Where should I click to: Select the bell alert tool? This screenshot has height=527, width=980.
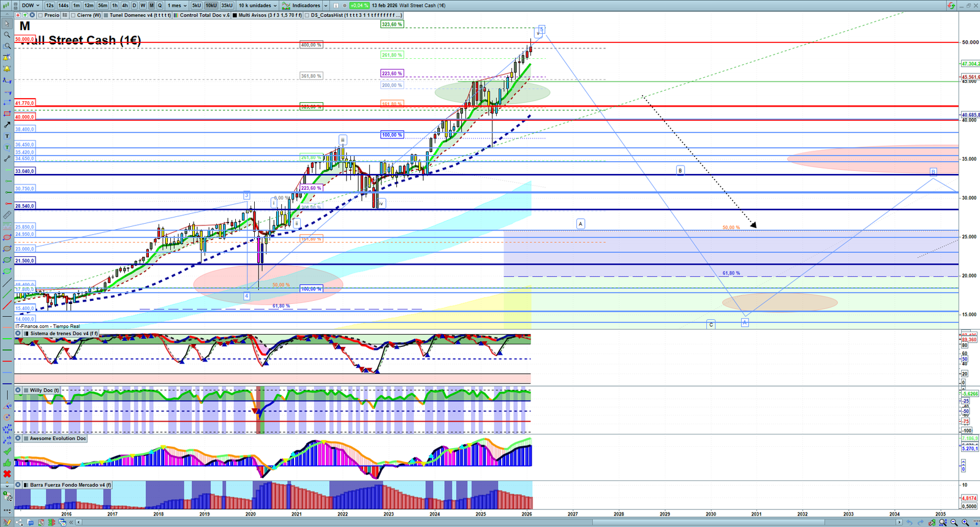[x=7, y=69]
